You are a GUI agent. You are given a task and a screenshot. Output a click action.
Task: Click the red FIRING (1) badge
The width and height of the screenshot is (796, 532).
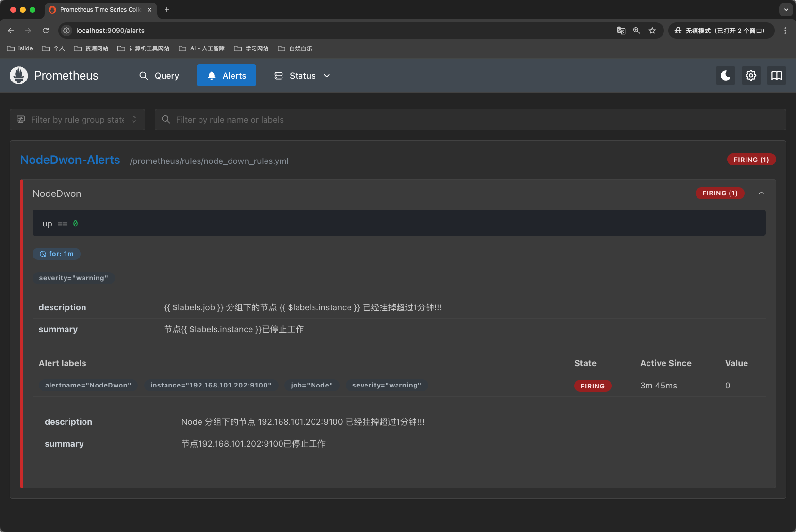tap(751, 159)
